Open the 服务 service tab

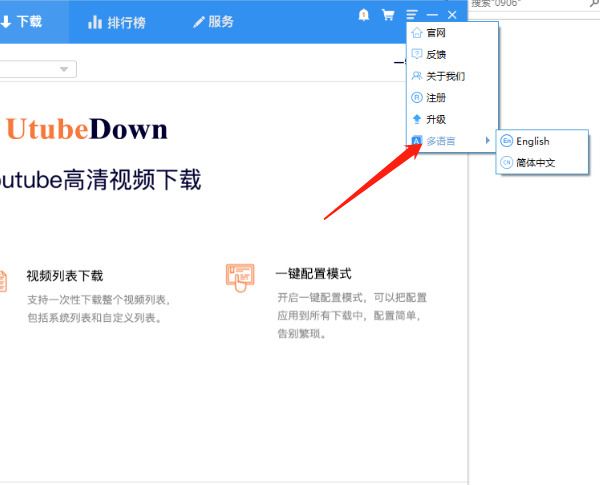tap(214, 22)
